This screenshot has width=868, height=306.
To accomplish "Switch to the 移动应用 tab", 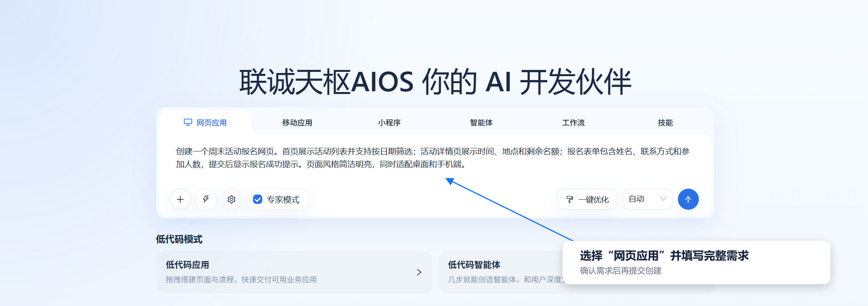I will tap(297, 122).
